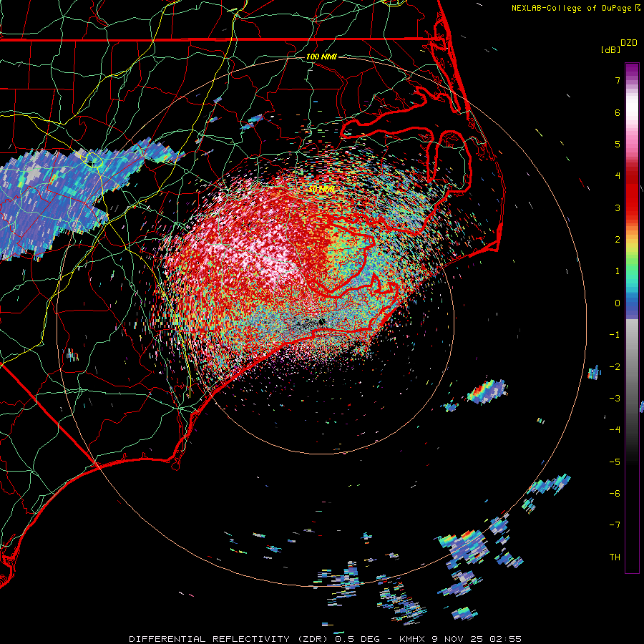Click the [dB] unit label

tap(611, 50)
